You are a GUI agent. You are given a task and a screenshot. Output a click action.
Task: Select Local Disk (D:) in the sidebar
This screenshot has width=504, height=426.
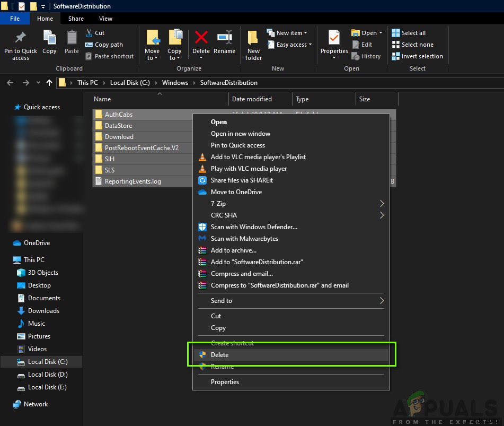pos(47,375)
